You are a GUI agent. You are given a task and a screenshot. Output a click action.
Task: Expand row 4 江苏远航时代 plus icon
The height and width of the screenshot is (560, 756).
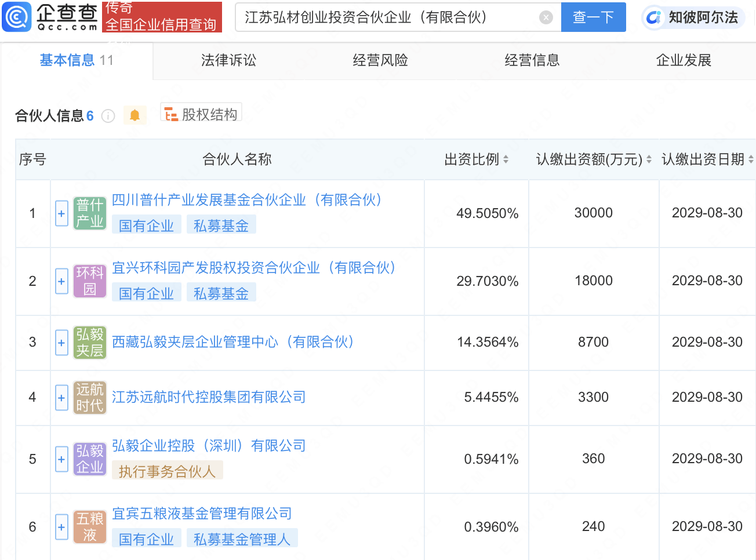[61, 398]
